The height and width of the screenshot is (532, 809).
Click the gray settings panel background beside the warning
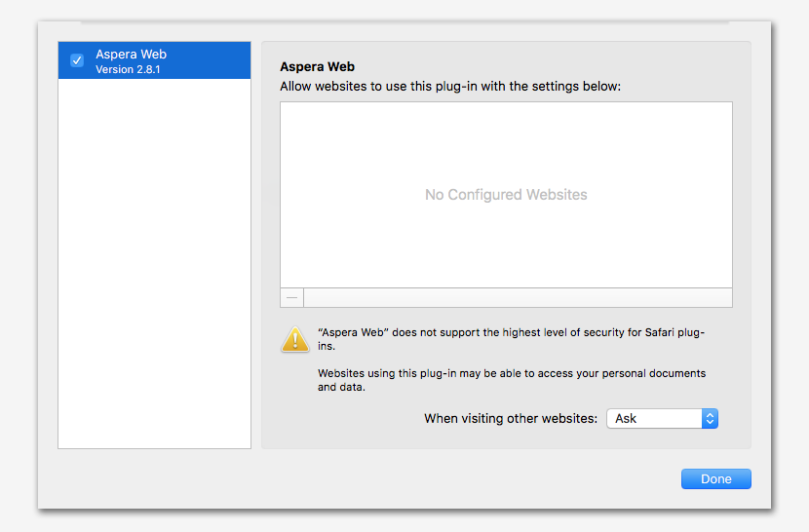click(727, 361)
